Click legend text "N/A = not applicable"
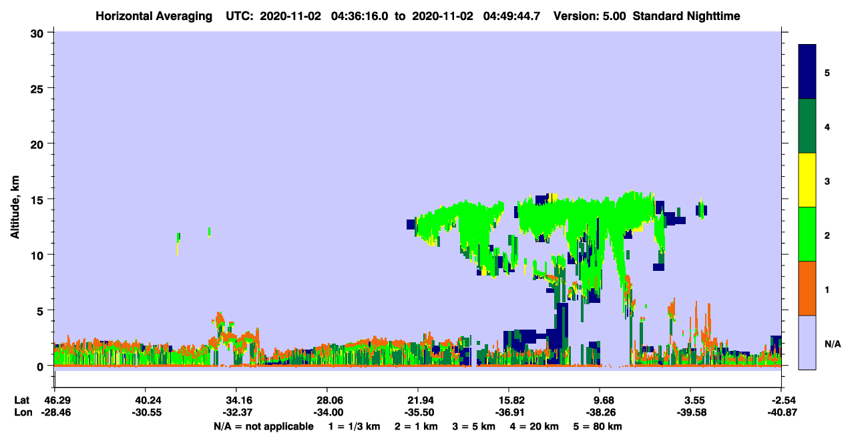The width and height of the screenshot is (868, 445). pos(263,426)
